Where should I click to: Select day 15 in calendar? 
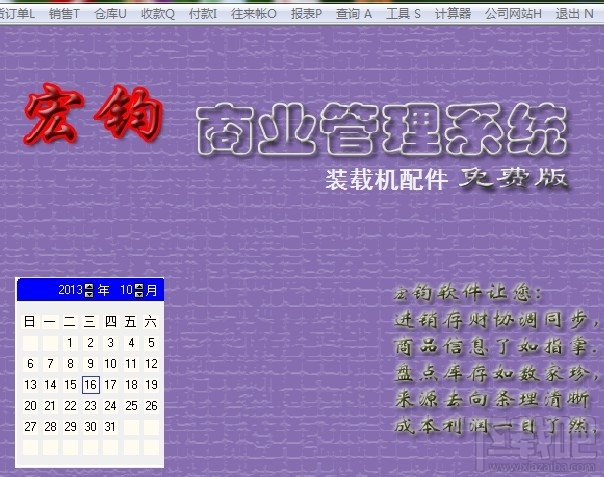[x=70, y=385]
